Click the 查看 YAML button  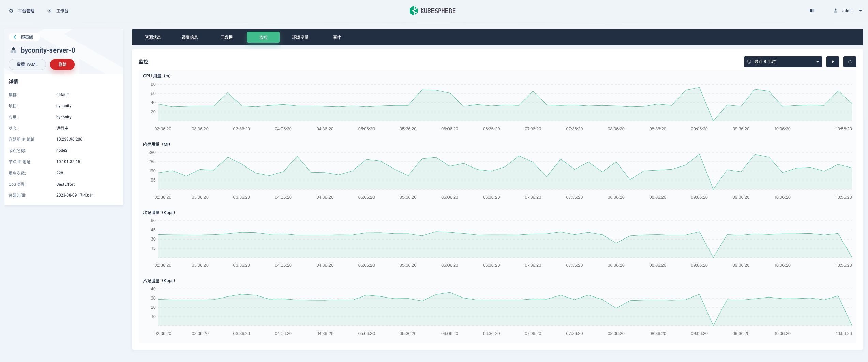[x=27, y=64]
